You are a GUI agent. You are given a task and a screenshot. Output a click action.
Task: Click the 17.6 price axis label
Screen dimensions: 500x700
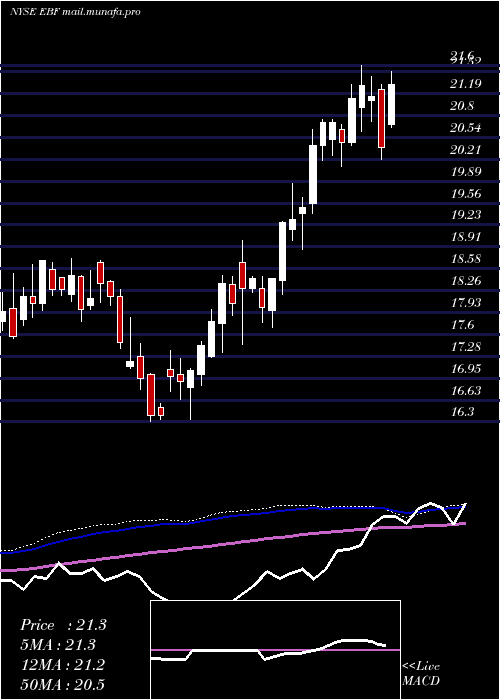coord(462,325)
